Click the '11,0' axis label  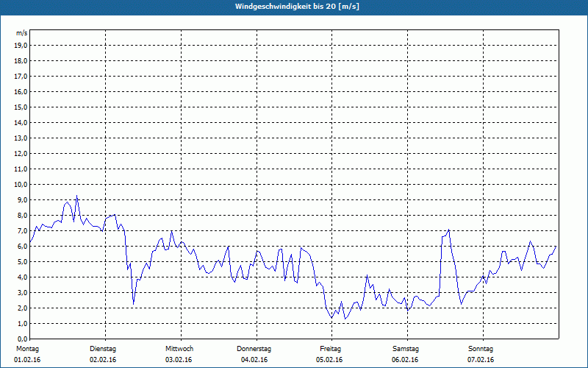pos(21,169)
